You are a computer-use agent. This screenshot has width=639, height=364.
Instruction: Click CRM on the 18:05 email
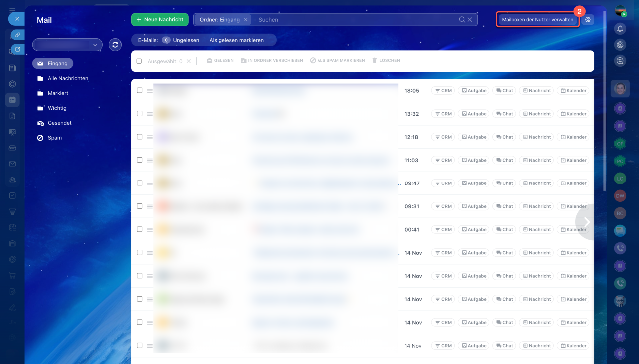pos(443,91)
